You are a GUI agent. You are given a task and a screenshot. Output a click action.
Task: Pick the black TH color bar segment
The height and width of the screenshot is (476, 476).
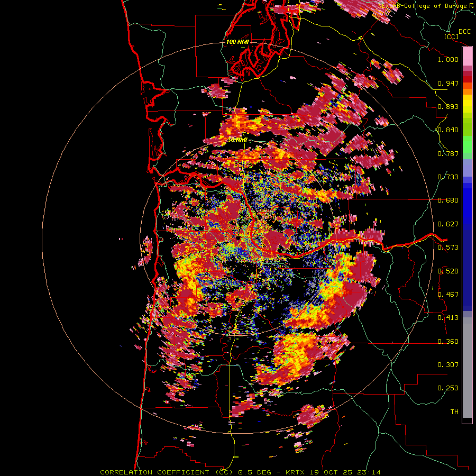(x=467, y=420)
